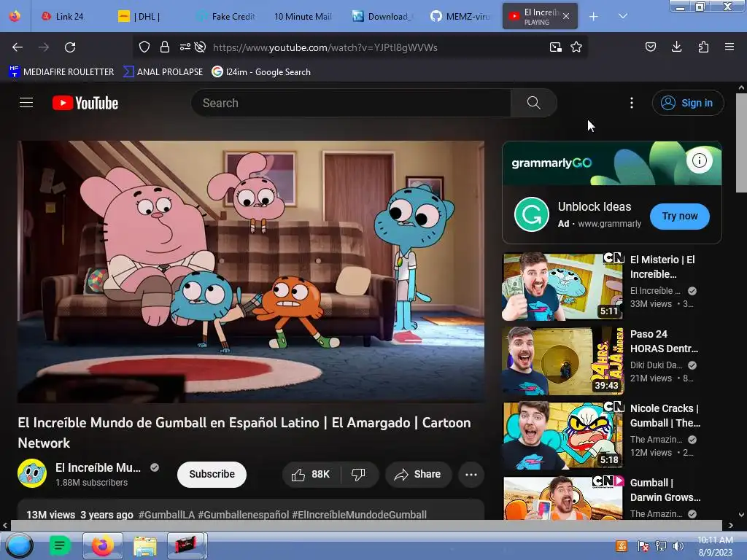Click the site security padlock icon
The image size is (747, 560).
(x=165, y=47)
